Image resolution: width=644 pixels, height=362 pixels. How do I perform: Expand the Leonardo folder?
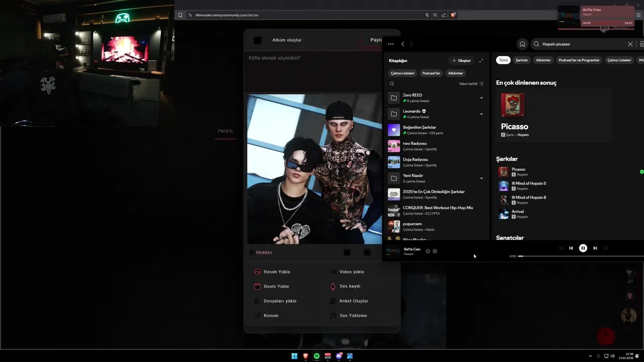(481, 114)
